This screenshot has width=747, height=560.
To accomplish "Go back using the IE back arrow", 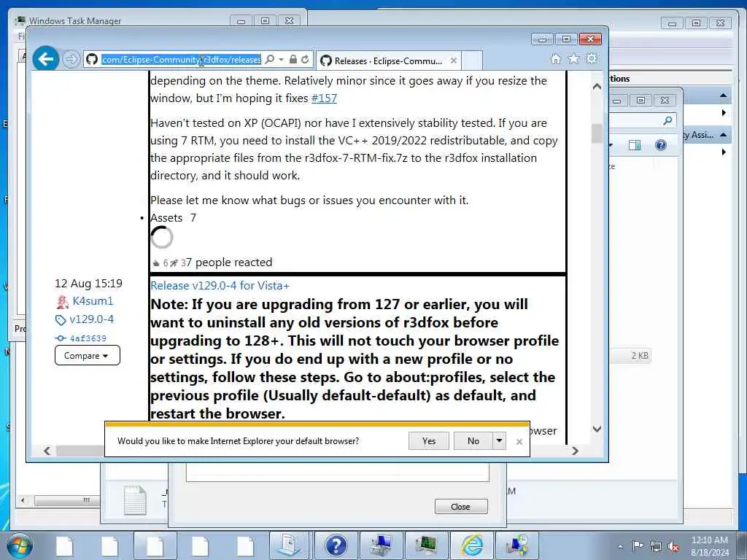I will pyautogui.click(x=46, y=59).
